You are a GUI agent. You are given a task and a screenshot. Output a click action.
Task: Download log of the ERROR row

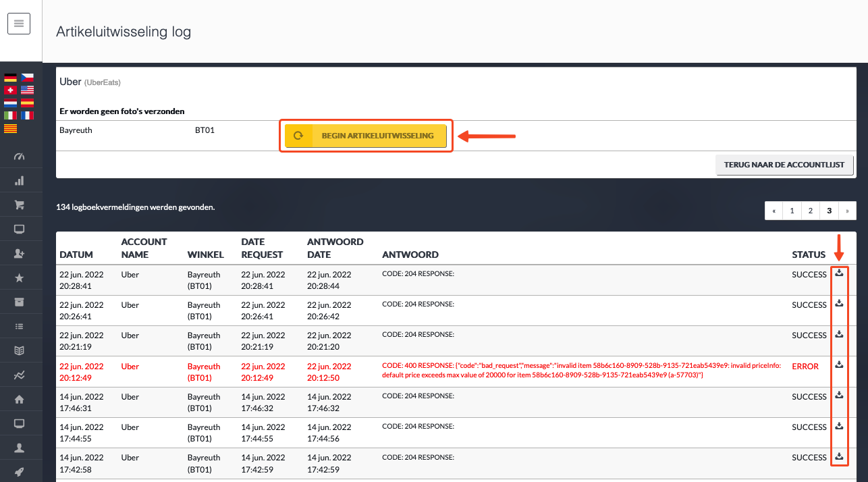pos(839,365)
